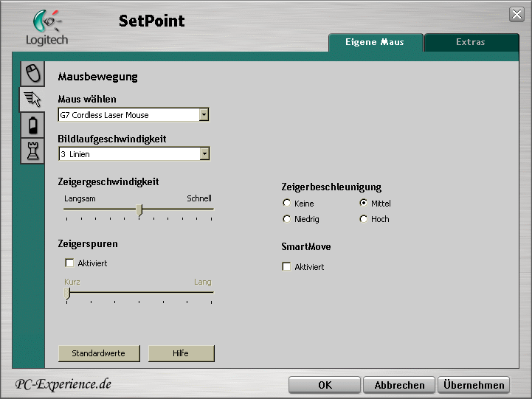Image resolution: width=532 pixels, height=399 pixels.
Task: Click the Lang label of trail slider
Action: point(203,282)
